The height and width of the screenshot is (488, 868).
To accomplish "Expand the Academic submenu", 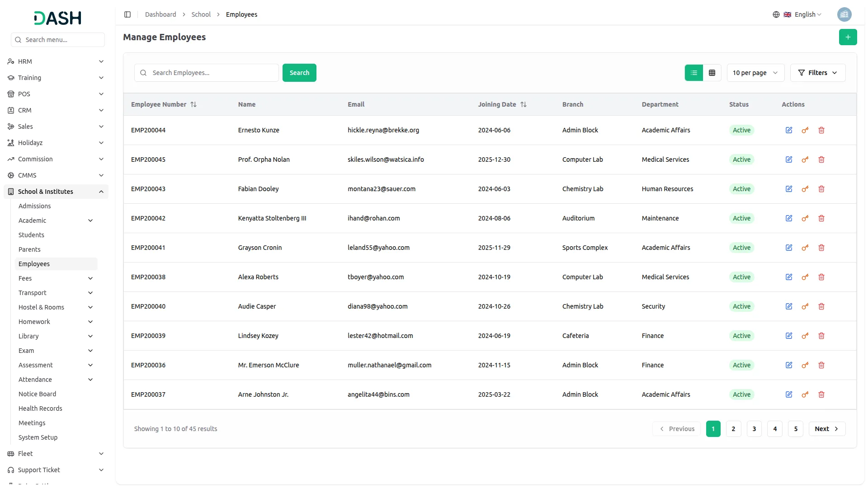I will (56, 221).
